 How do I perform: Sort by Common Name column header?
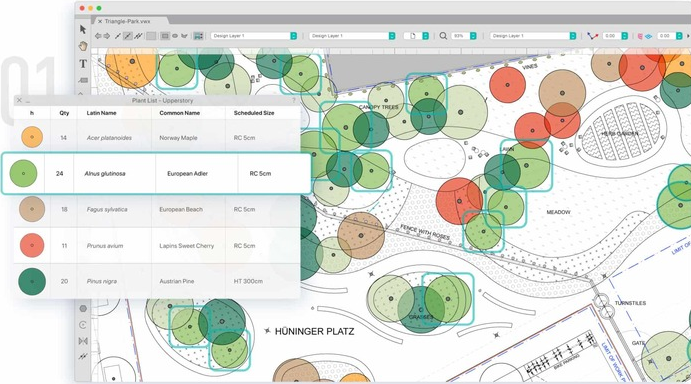tap(180, 113)
